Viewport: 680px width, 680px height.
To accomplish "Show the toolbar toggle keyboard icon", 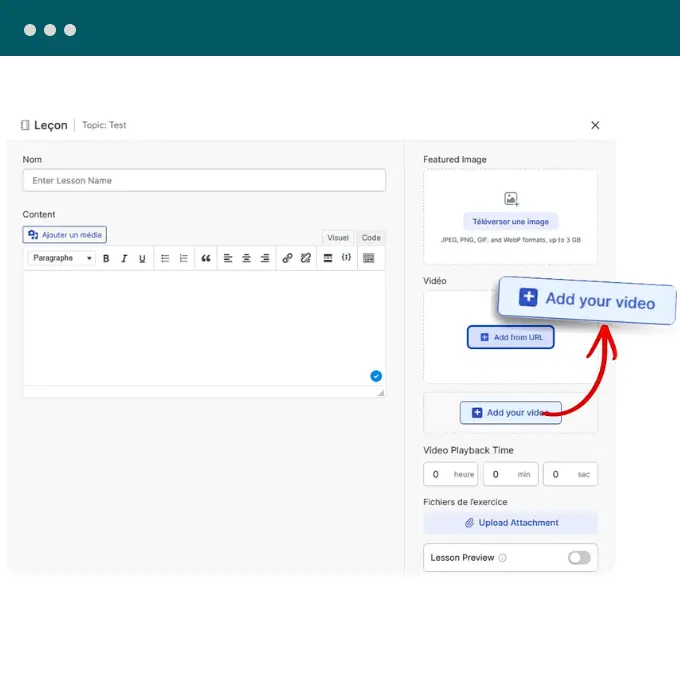I will click(x=369, y=258).
